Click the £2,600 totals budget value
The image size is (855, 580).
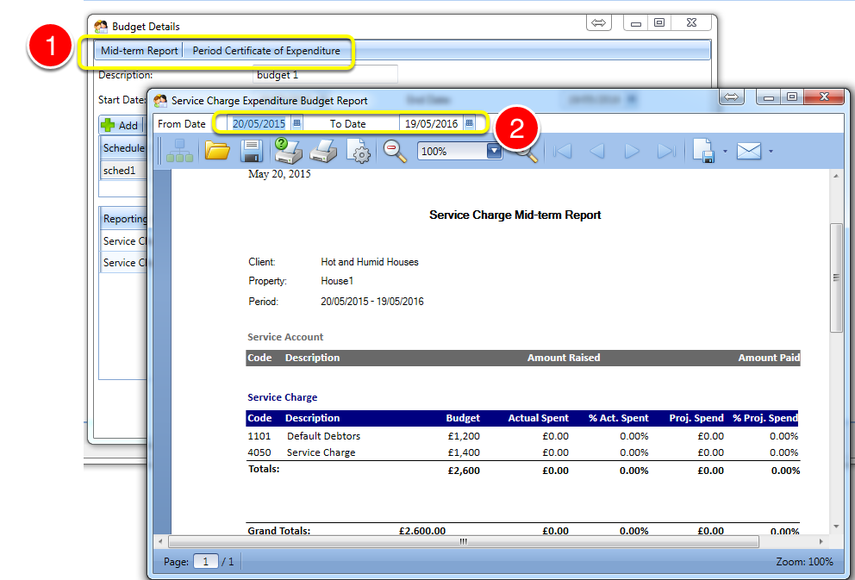[x=463, y=470]
